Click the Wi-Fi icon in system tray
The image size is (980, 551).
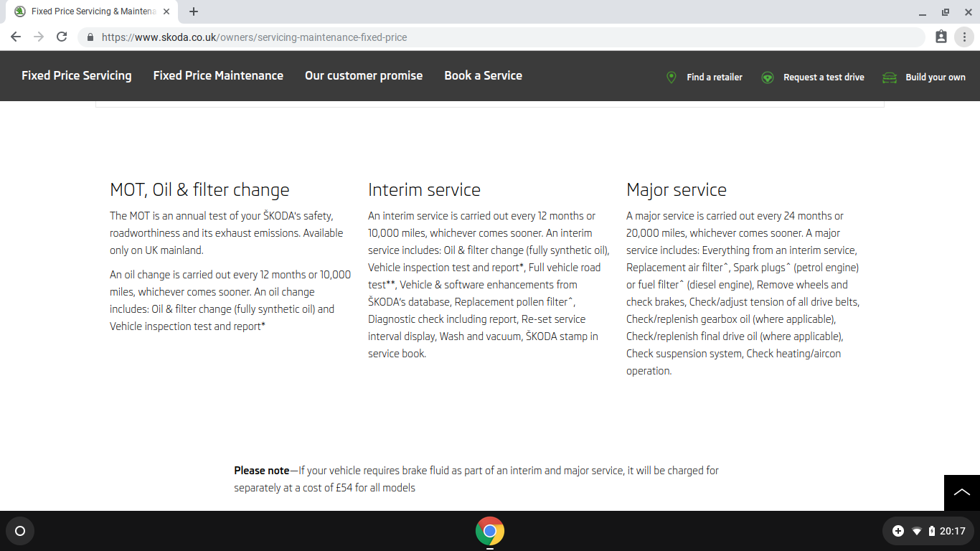916,531
